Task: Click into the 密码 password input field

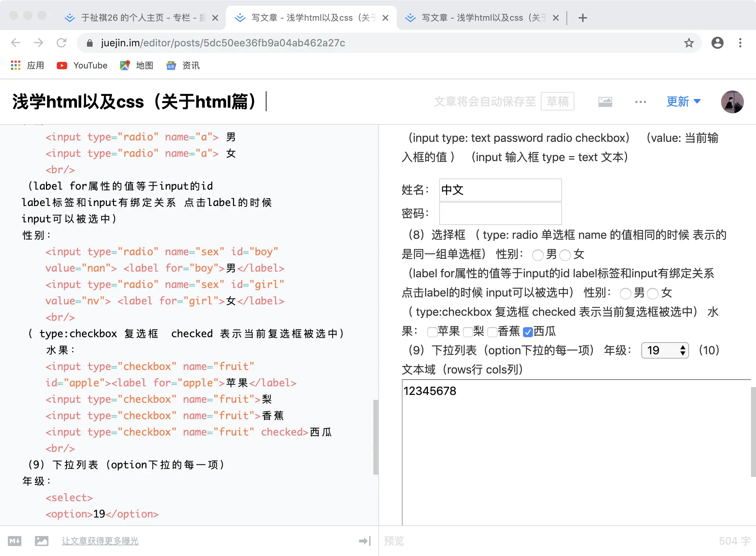Action: click(500, 213)
